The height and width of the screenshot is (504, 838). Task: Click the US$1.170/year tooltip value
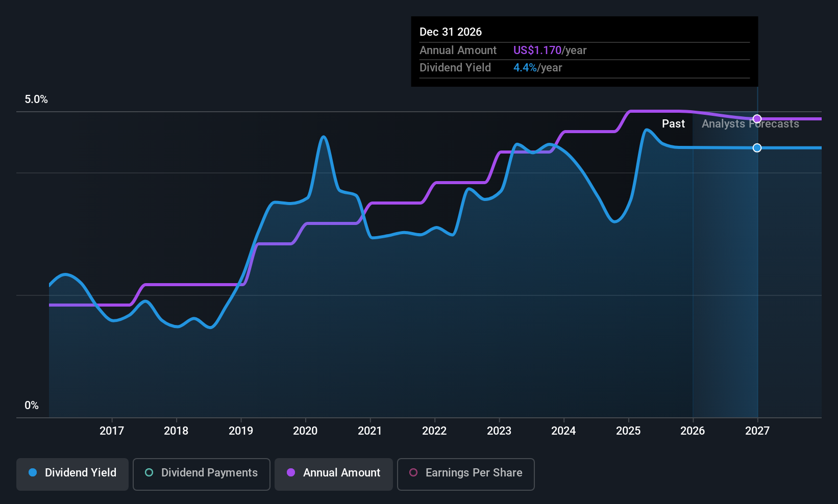click(550, 51)
